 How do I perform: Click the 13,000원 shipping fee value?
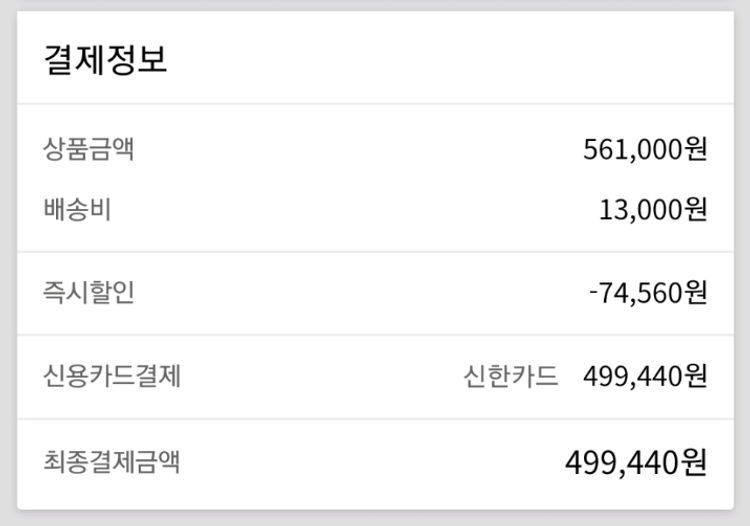point(653,210)
